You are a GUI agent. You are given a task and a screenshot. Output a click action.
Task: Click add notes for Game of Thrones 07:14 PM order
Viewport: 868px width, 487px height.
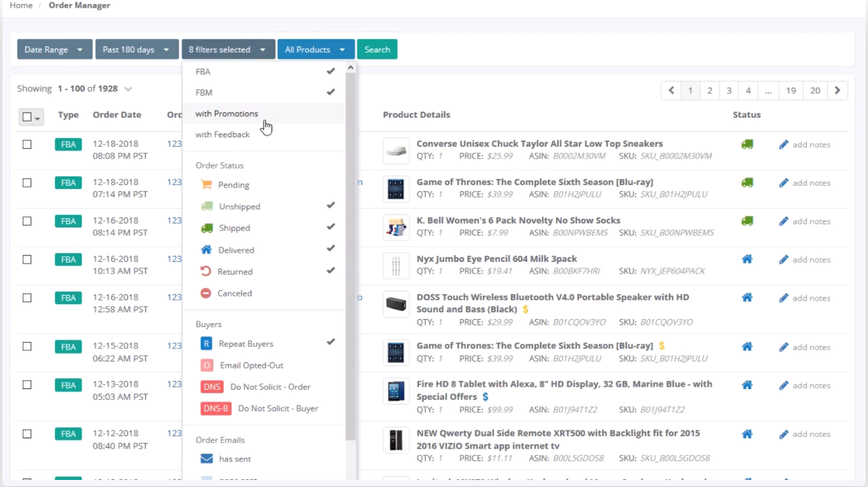click(811, 184)
